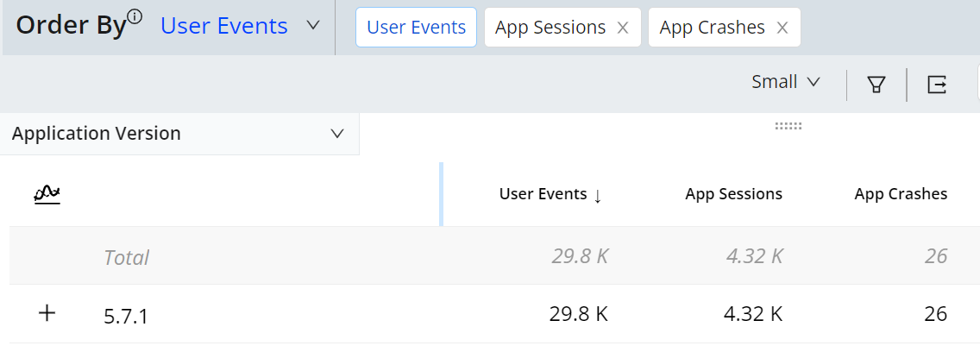Click the export icon in toolbar
This screenshot has width=980, height=352.
point(937,84)
